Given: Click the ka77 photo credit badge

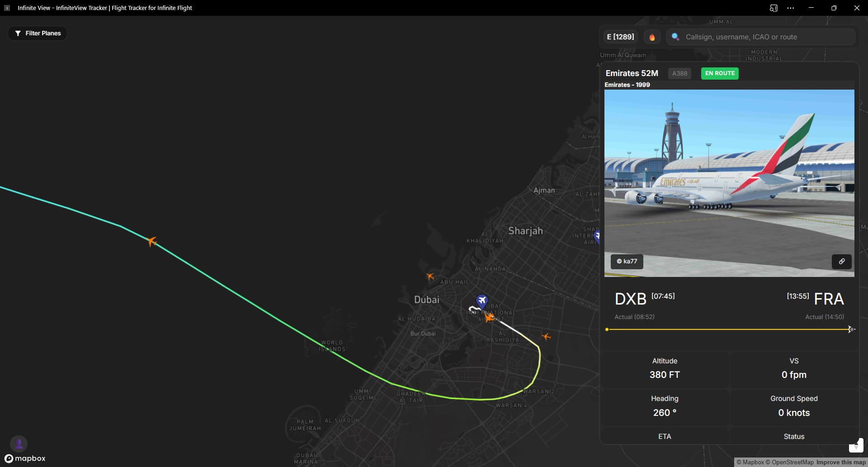Looking at the screenshot, I should [x=627, y=261].
